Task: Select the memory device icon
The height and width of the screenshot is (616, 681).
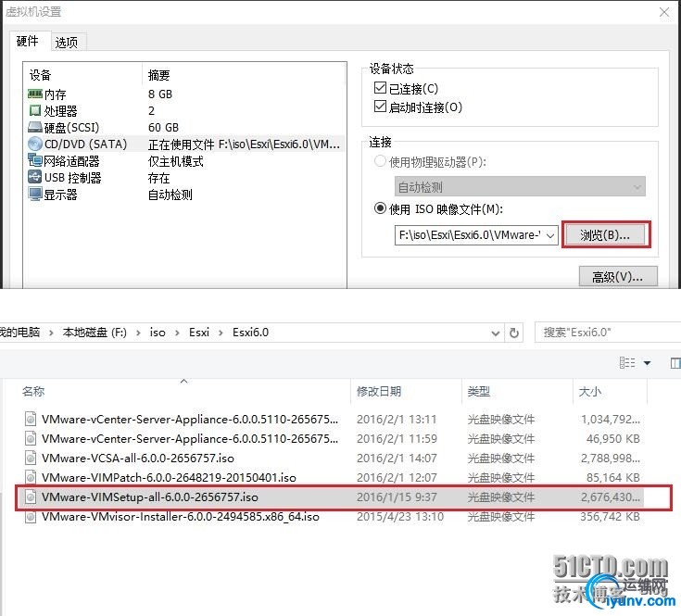Action: (x=35, y=94)
